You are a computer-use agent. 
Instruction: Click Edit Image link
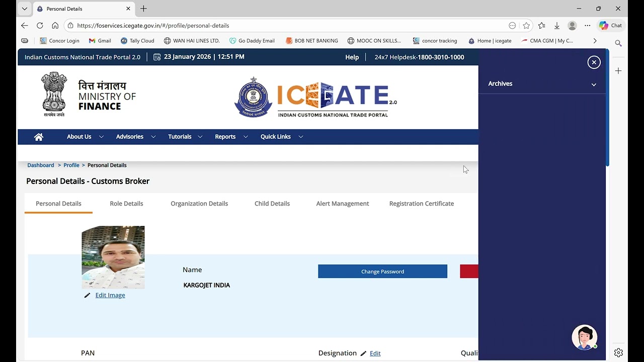click(110, 296)
